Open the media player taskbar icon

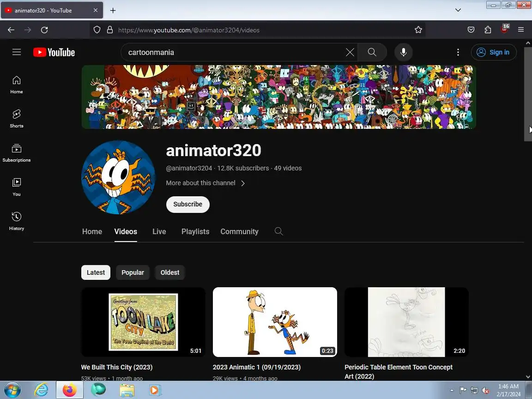coord(155,390)
